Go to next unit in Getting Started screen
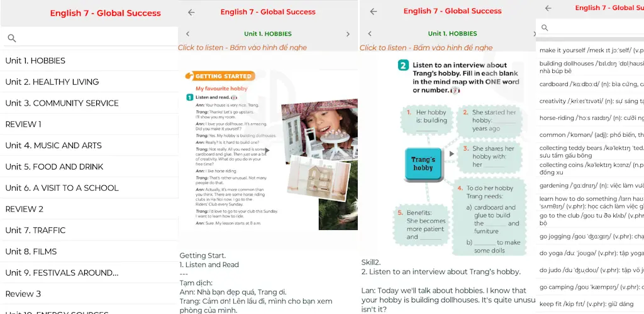Screen dimensions: 644x314 click(348, 34)
